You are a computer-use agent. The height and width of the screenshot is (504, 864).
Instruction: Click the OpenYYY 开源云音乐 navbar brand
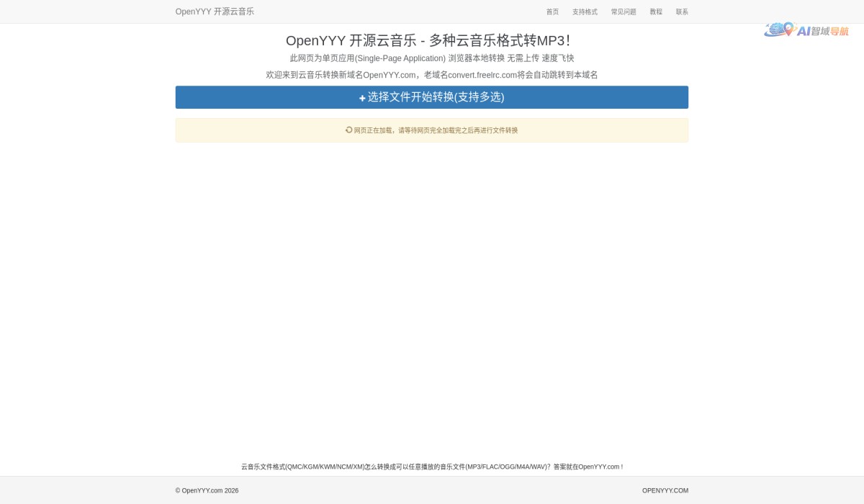(215, 12)
